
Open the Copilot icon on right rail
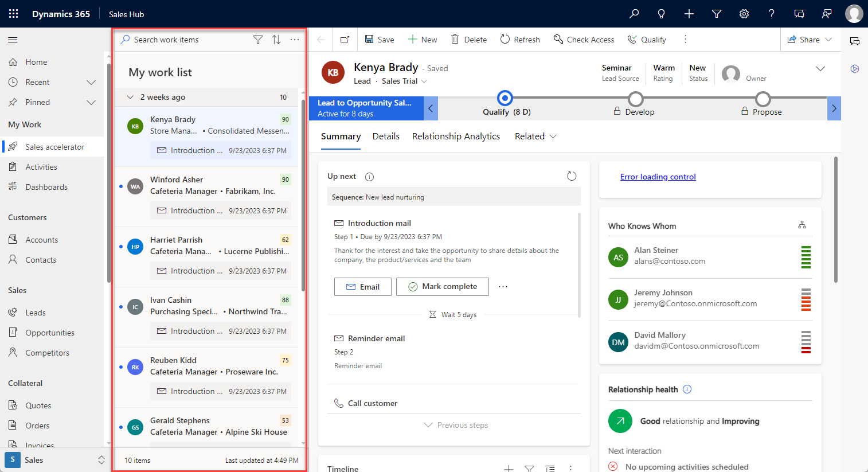click(855, 69)
